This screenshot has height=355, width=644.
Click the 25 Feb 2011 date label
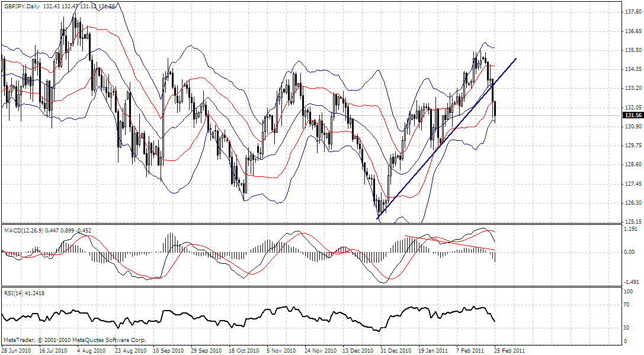tap(510, 351)
